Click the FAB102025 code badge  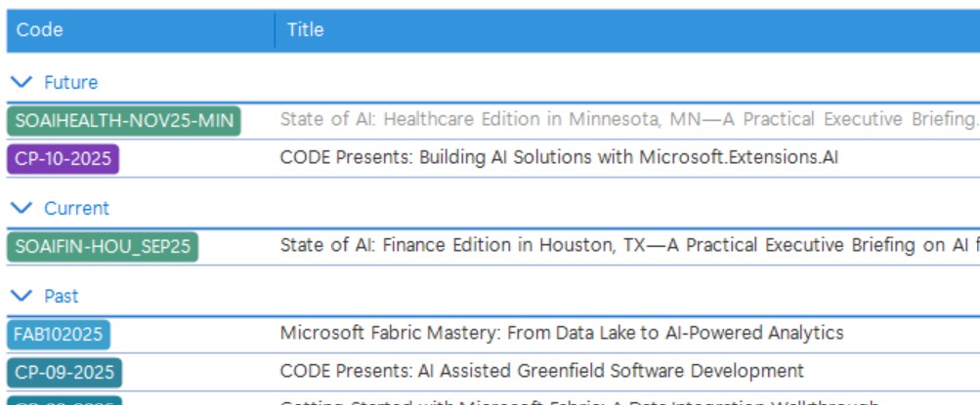coord(59,335)
